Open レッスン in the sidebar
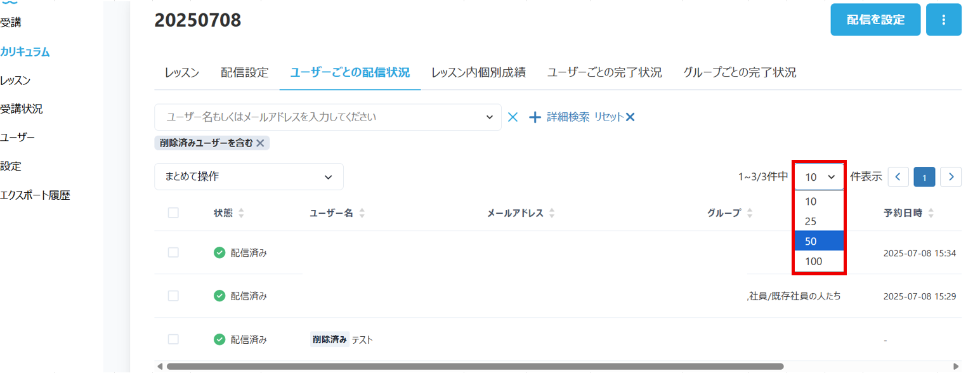 [15, 81]
